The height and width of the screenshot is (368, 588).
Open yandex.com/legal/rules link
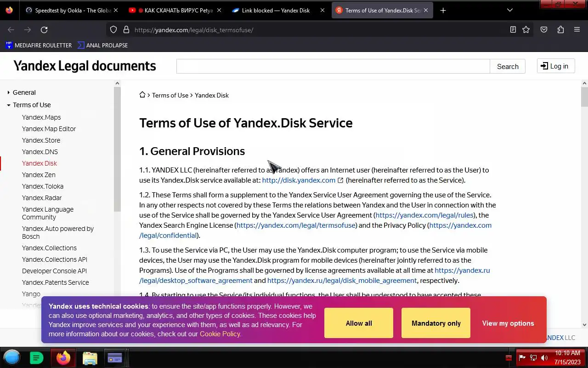pos(424,215)
